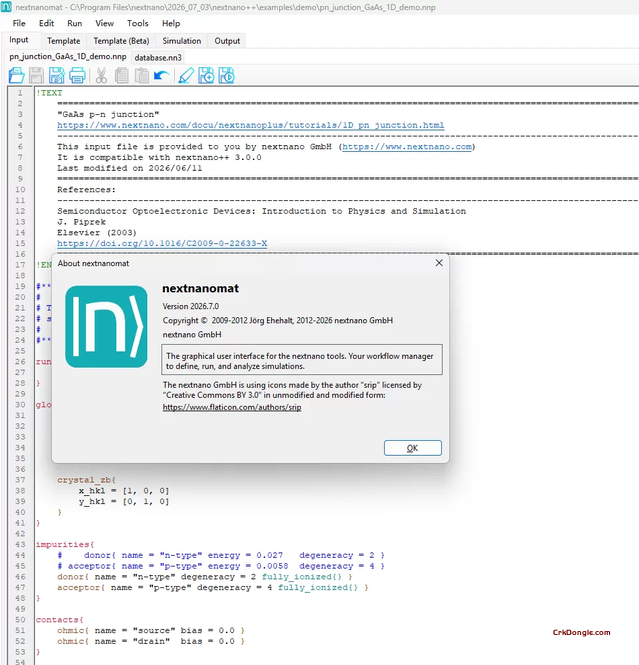639x665 pixels.
Task: Click the Copyright line in About dialog
Action: pyautogui.click(x=278, y=320)
